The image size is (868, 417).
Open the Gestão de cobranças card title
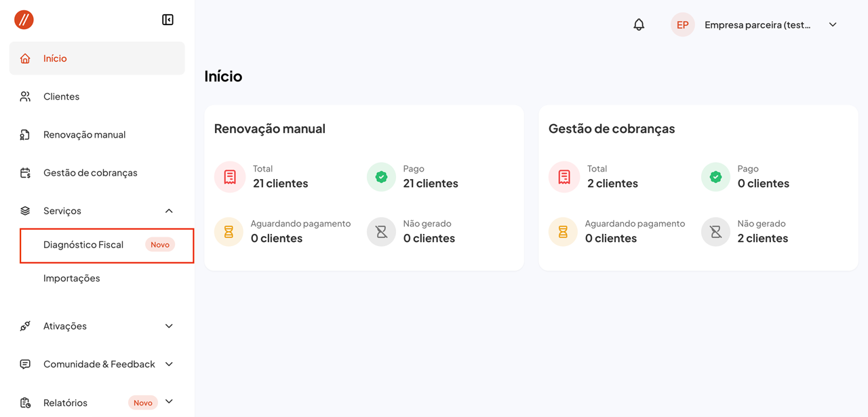[x=611, y=129]
